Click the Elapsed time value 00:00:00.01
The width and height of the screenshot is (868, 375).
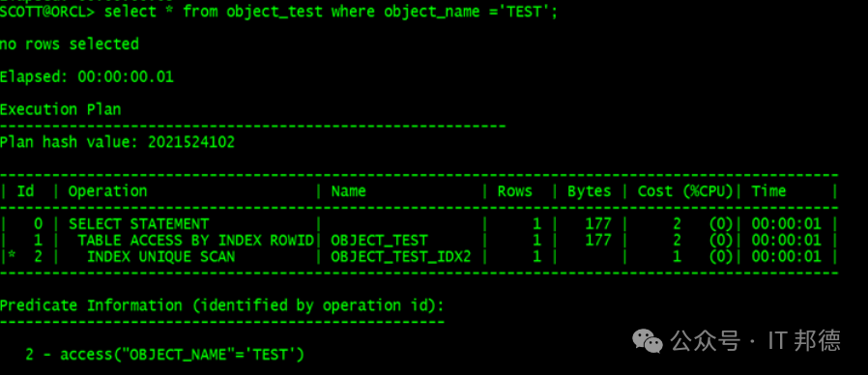(x=126, y=77)
